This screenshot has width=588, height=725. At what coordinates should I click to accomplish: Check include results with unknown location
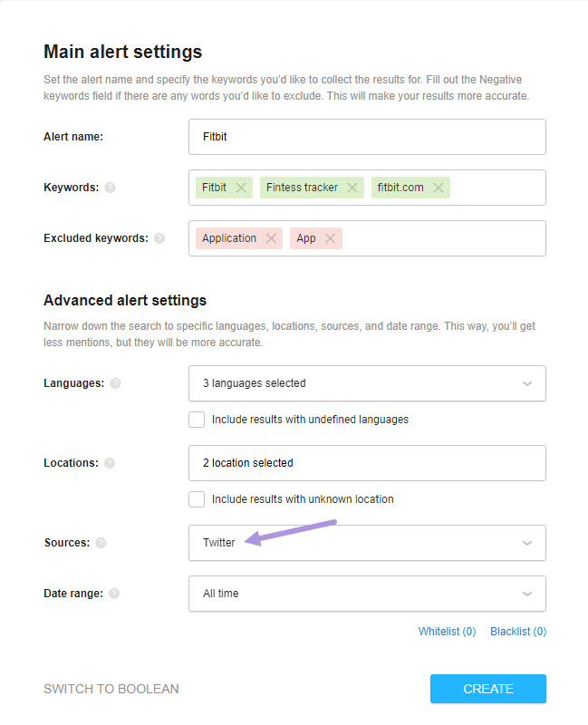[197, 499]
